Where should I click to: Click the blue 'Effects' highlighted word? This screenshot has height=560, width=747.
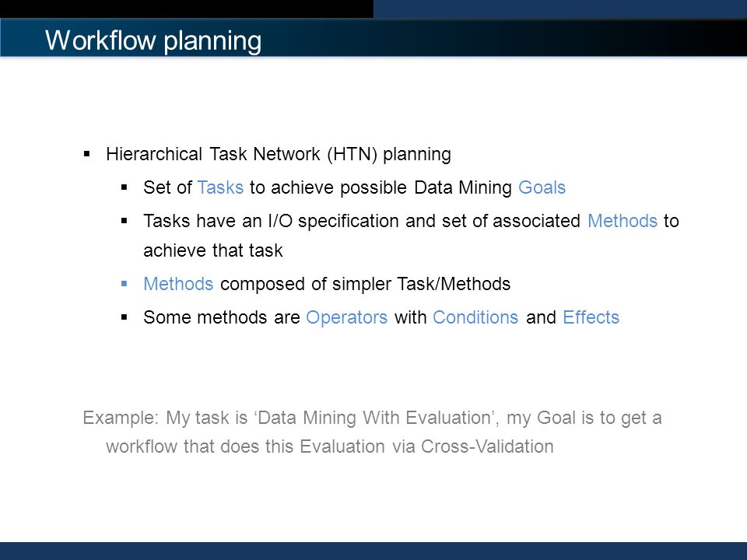click(x=591, y=317)
